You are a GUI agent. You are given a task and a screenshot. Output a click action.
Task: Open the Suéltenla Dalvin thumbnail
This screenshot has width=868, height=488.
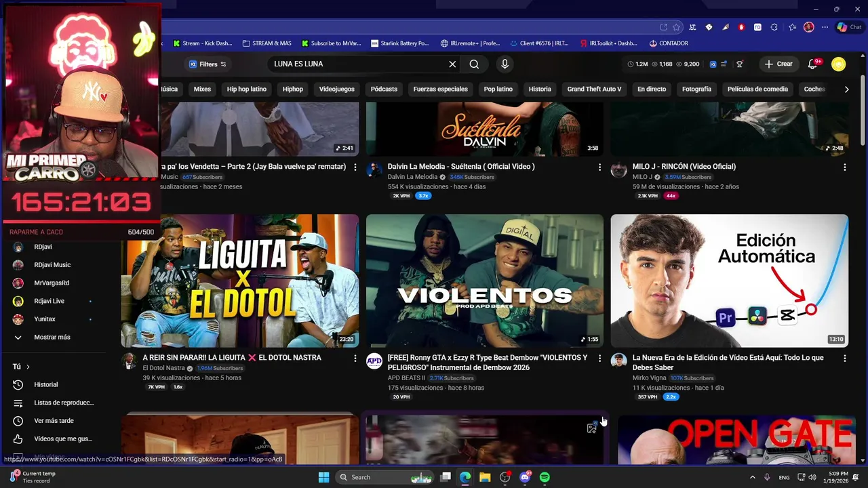(485, 129)
